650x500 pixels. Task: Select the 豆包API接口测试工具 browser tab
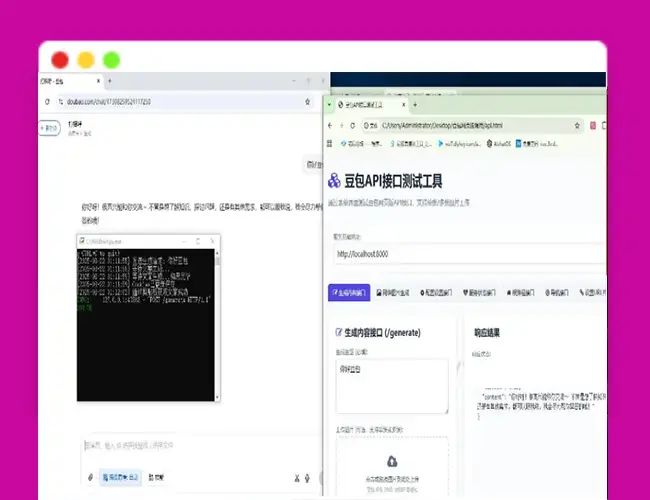pos(371,105)
